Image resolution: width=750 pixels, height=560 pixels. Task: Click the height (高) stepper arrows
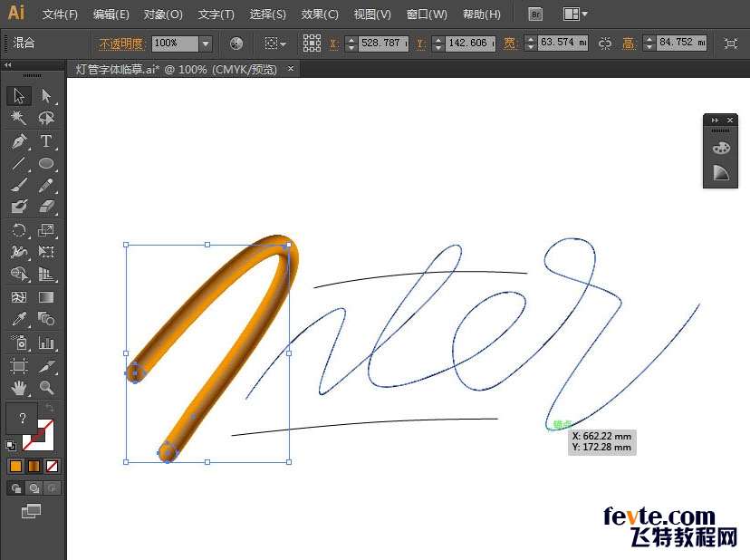point(649,43)
